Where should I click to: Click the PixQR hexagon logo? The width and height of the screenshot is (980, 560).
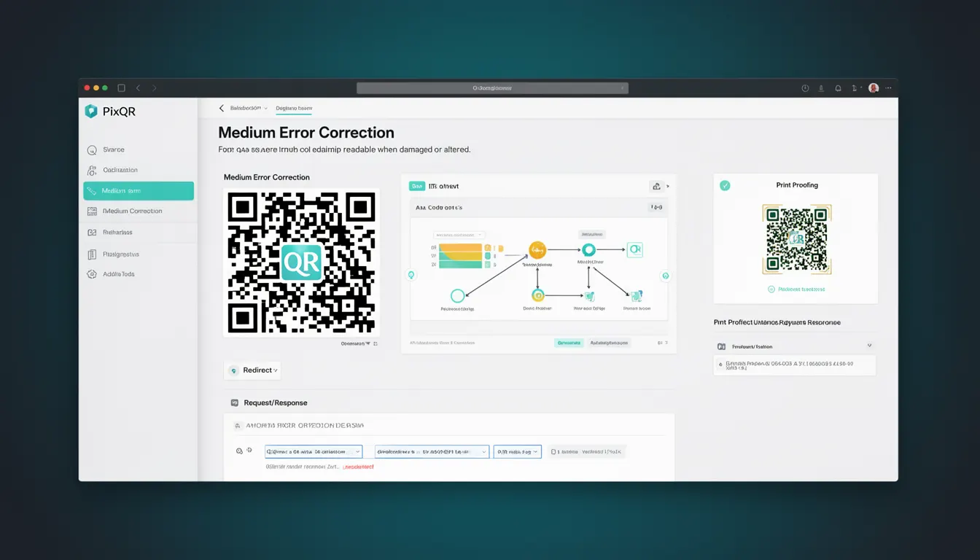click(x=91, y=111)
